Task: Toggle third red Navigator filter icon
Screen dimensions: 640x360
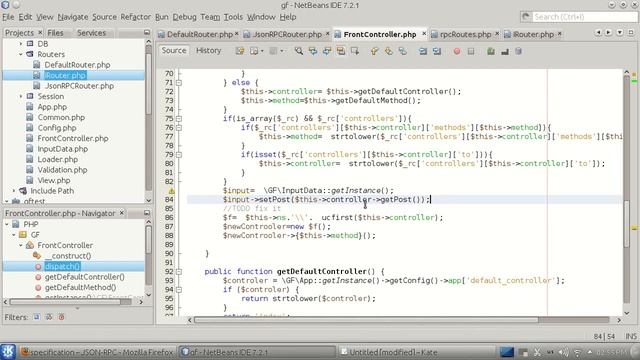Action: point(61,317)
